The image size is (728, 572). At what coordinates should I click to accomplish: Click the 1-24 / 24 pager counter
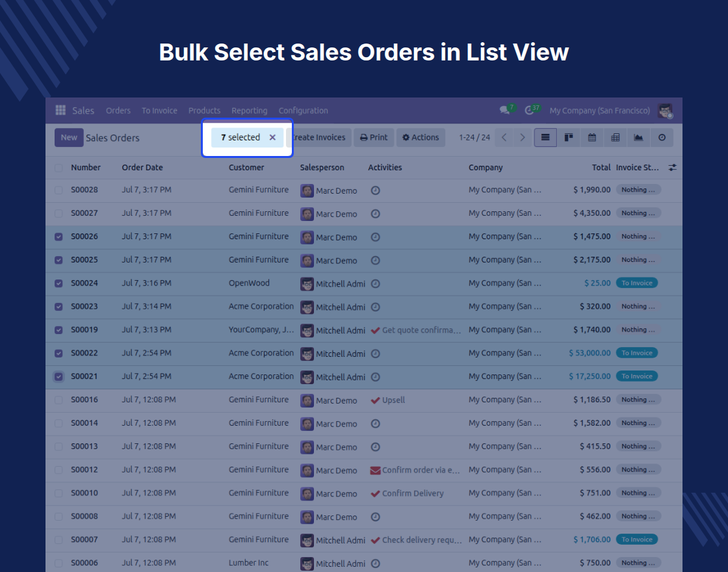point(474,137)
